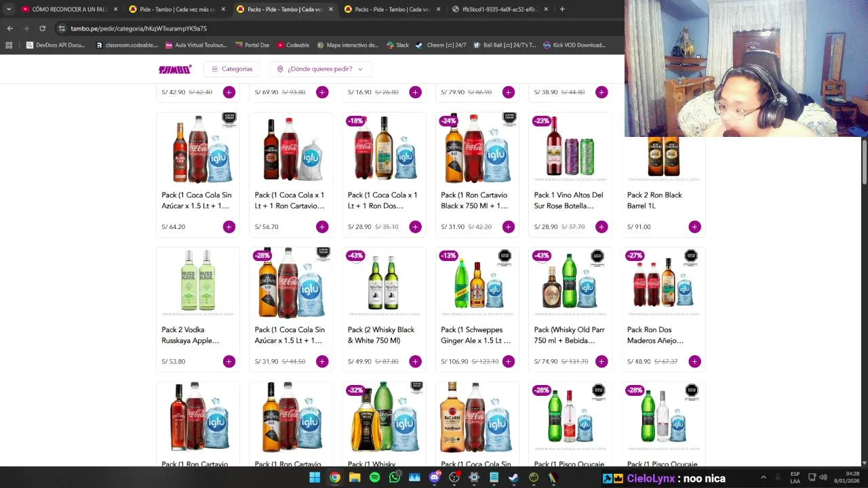The image size is (868, 488).
Task: Open WhatsApp from the taskbar
Action: pyautogui.click(x=395, y=478)
